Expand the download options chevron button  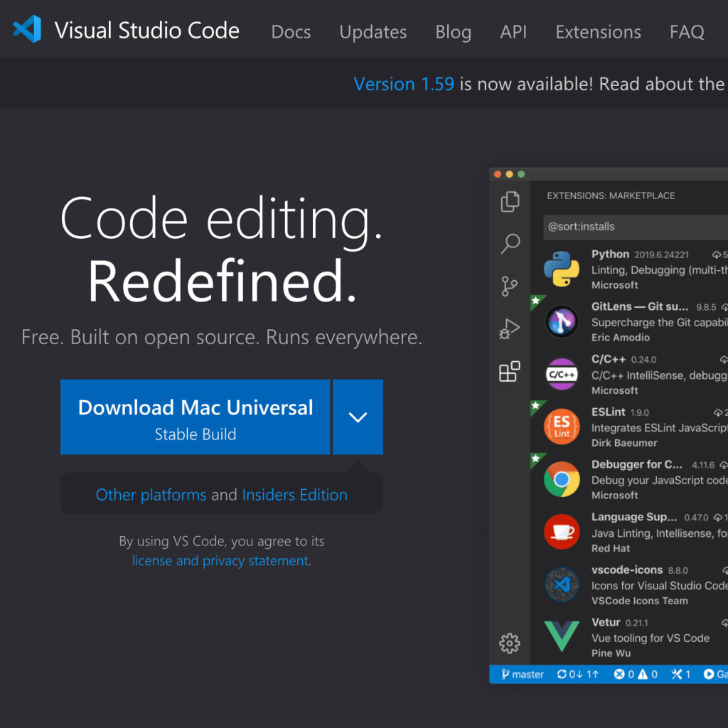coord(358,417)
